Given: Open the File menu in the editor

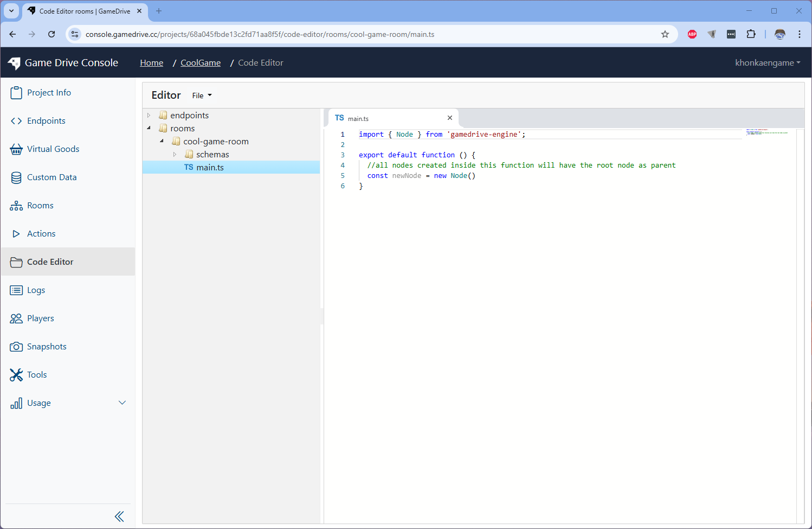Looking at the screenshot, I should coord(201,95).
